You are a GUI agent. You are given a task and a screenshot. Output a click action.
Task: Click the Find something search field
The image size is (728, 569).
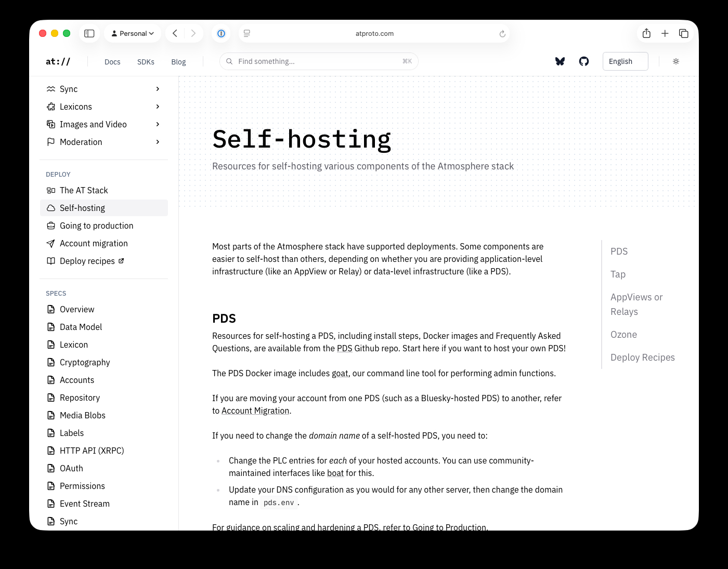coord(318,61)
